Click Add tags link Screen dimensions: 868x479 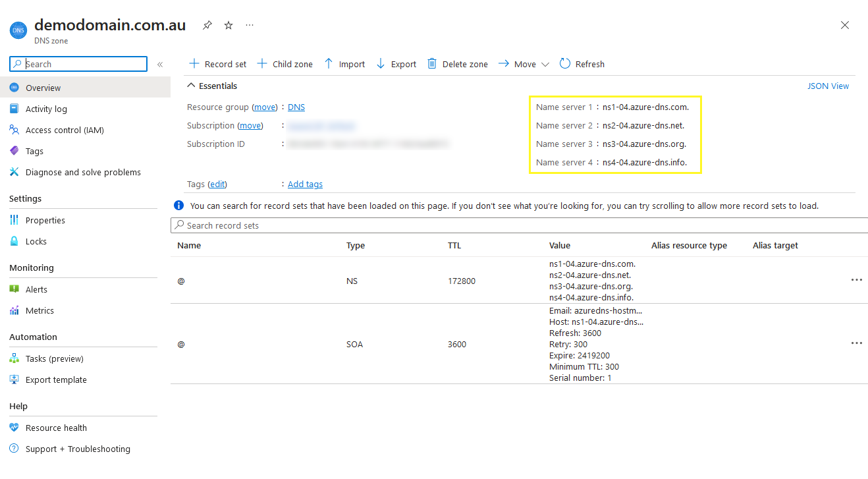[x=305, y=184]
